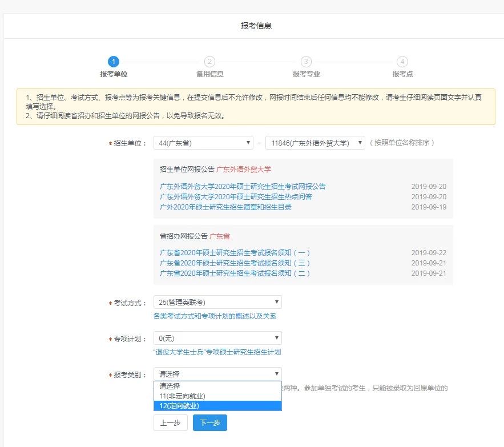The image size is (504, 447).
Task: Click the step 3 报考专业 circle icon
Action: [x=307, y=63]
